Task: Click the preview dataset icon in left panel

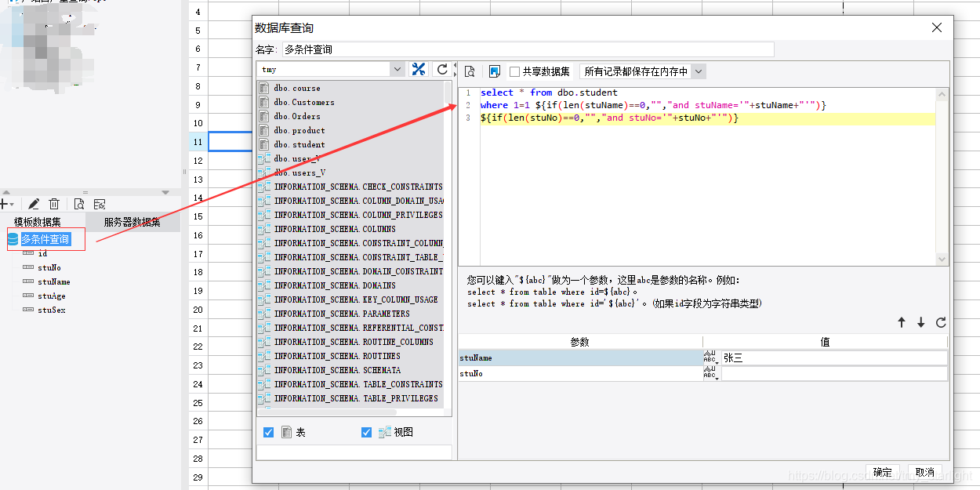Action: (78, 204)
